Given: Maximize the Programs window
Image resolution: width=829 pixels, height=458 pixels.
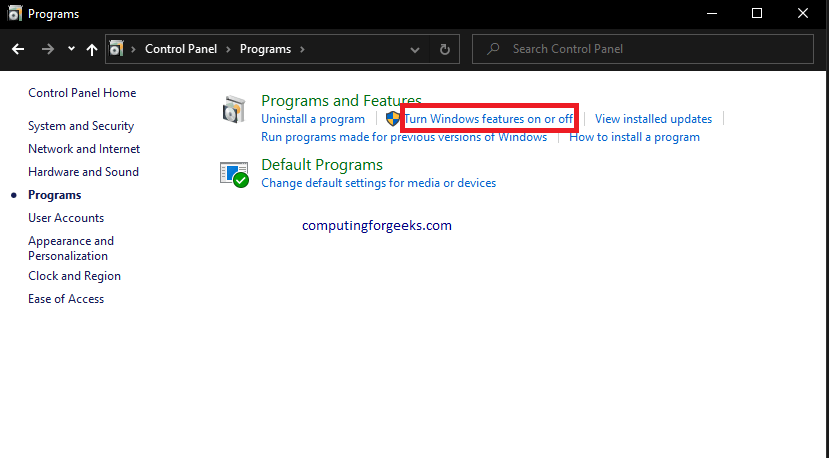Looking at the screenshot, I should (757, 13).
